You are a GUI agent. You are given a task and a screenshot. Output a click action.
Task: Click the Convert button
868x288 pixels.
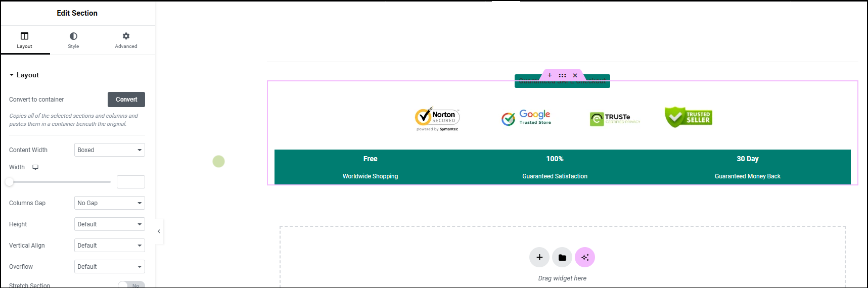point(126,100)
